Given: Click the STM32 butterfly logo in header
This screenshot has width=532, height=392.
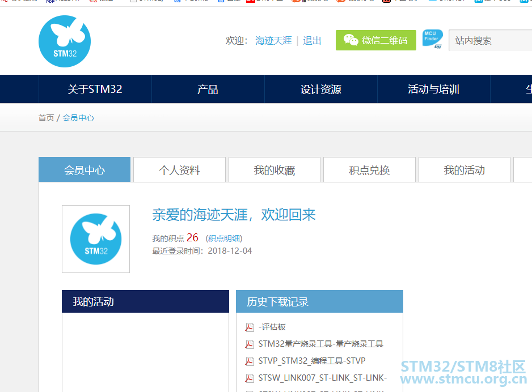Looking at the screenshot, I should tap(65, 41).
